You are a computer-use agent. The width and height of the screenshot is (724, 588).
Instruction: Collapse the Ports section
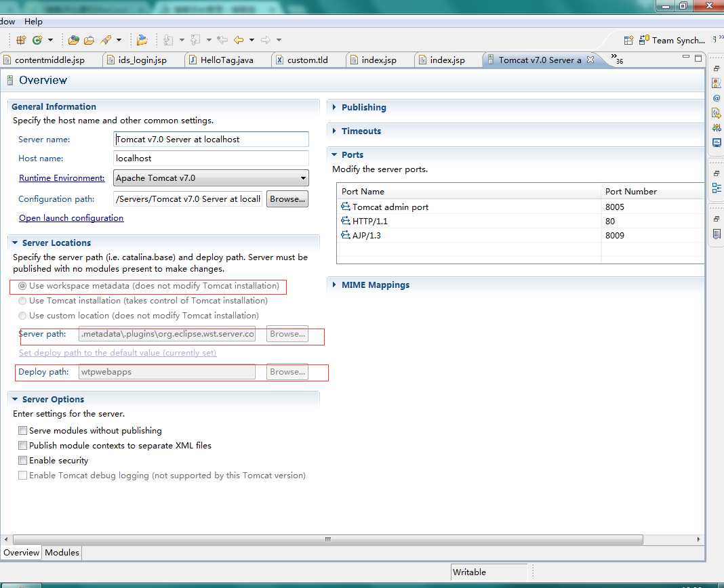click(334, 154)
